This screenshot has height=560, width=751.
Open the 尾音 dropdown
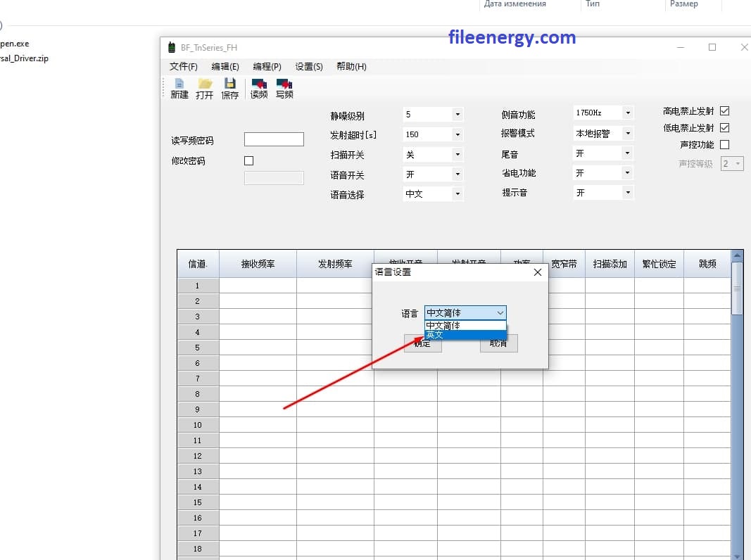point(603,153)
